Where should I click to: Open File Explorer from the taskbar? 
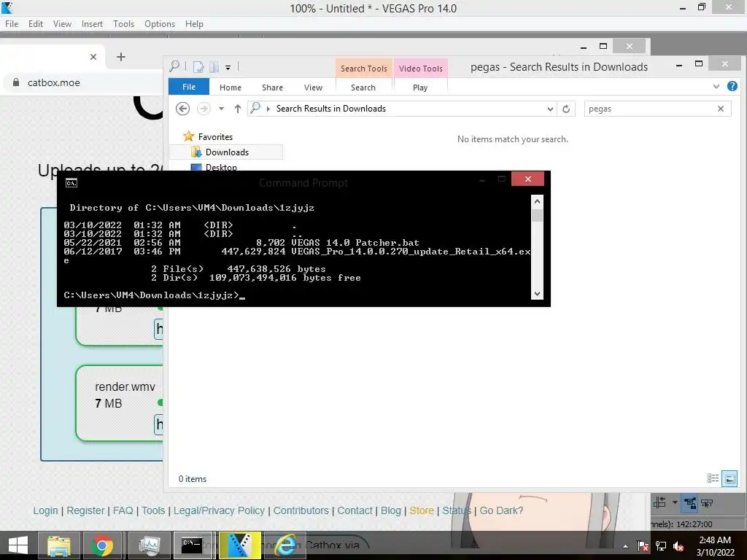pos(58,545)
